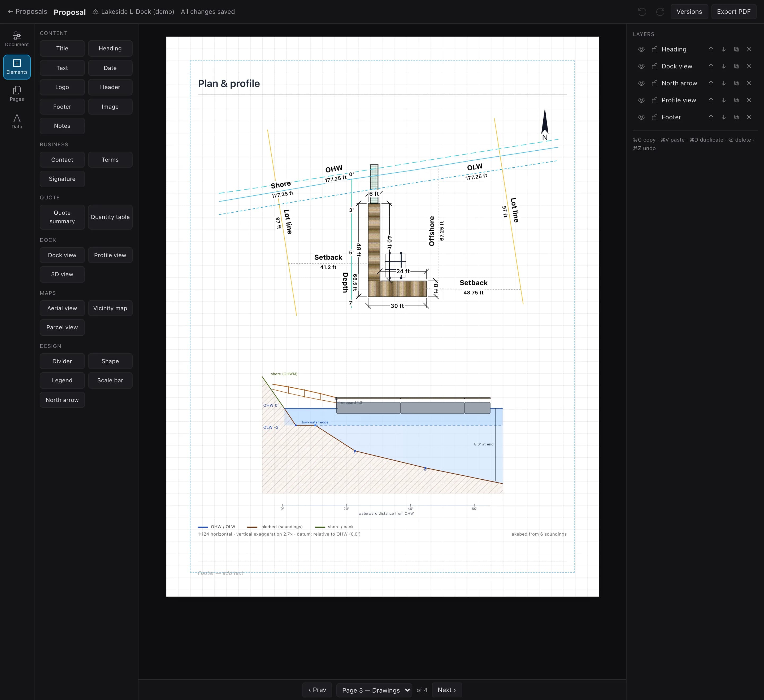Screen dimensions: 764x700
Task: Add a Quantity table element
Action: [x=110, y=217]
